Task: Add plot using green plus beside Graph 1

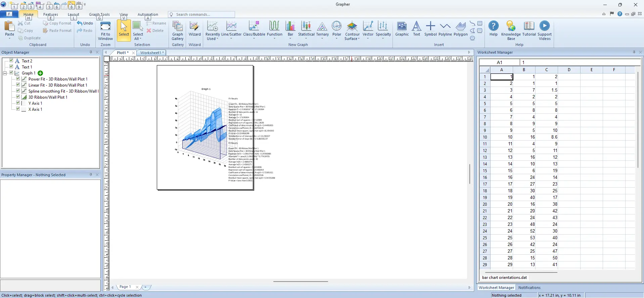Action: pos(40,73)
